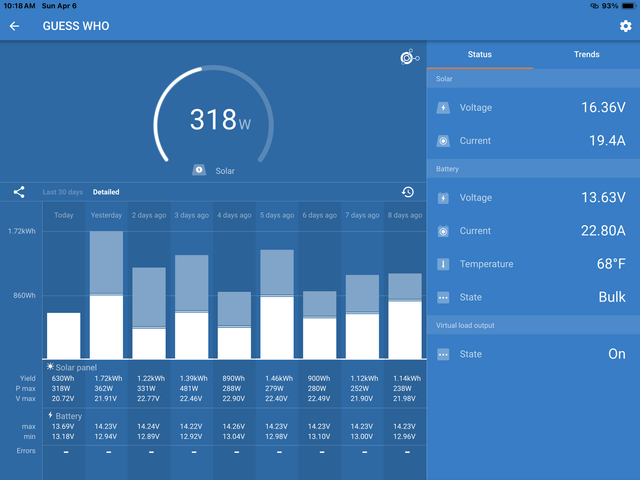Tap temperature value 68°F
The image size is (640, 480).
[611, 264]
